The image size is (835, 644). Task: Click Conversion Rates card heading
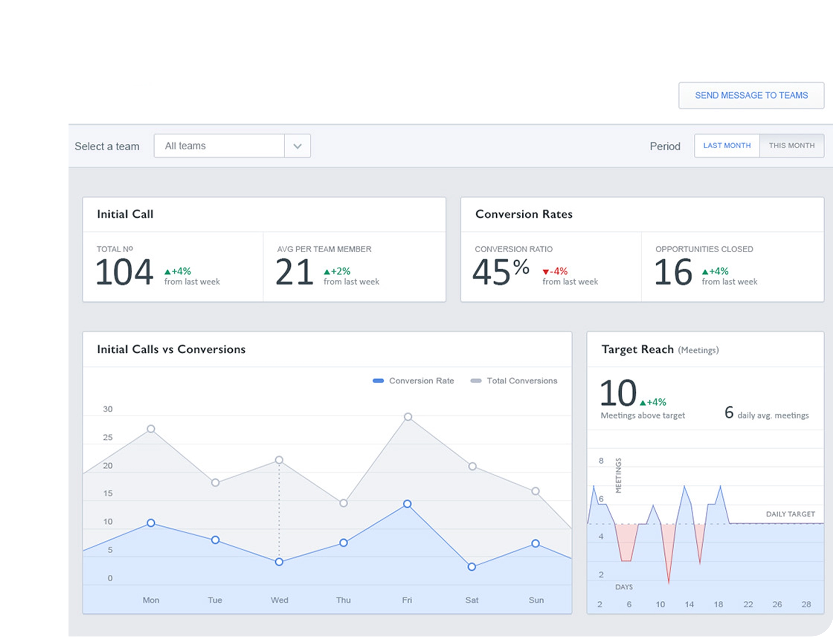[x=523, y=214]
